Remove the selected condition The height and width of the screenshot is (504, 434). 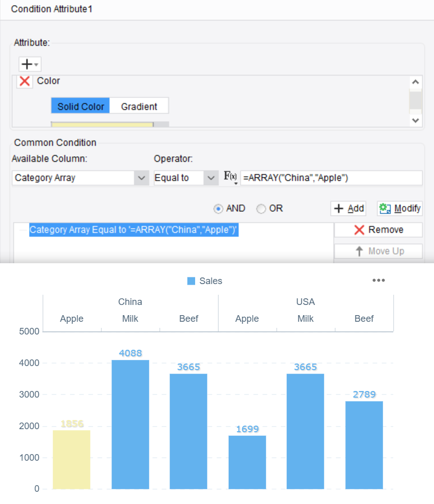(378, 230)
